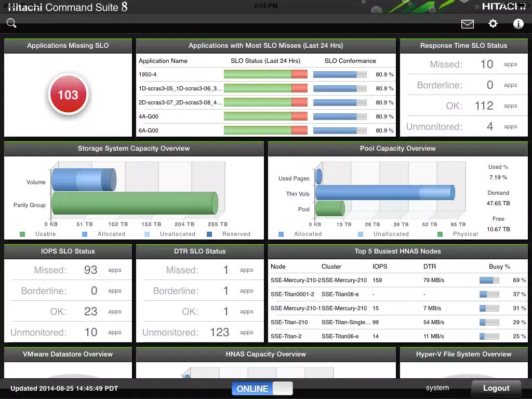532x399 pixels.
Task: Select Response Time Borderline 0 apps row
Action: (463, 85)
